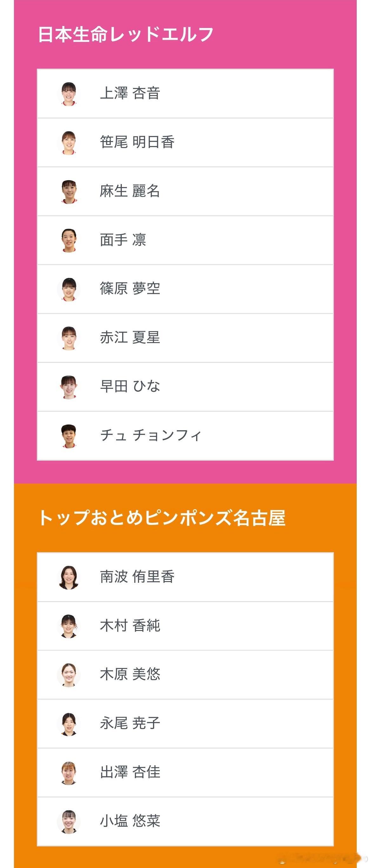
Task: Open the name 南波 侑里香
Action: (x=137, y=577)
